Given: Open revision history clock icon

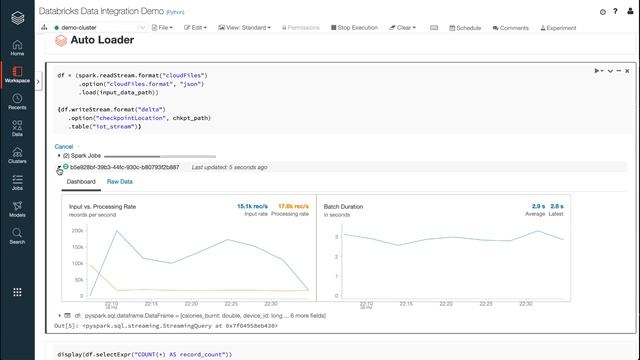Looking at the screenshot, I should [x=602, y=12].
